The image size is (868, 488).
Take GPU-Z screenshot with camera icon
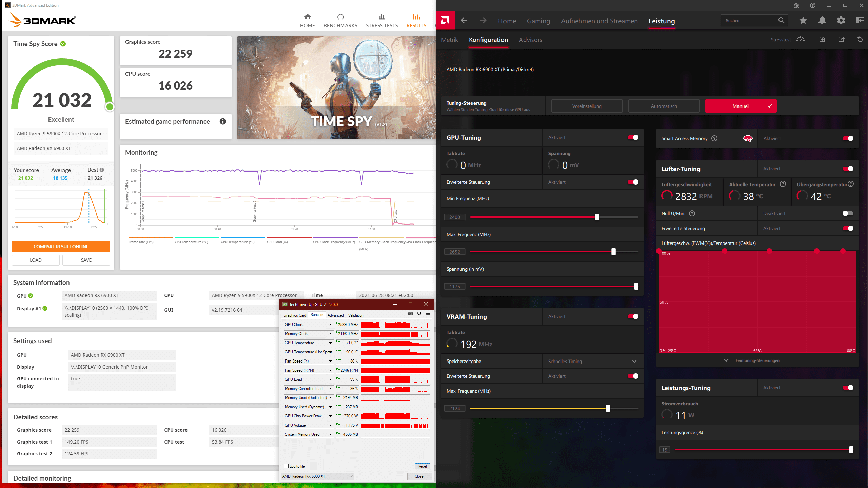coord(411,314)
